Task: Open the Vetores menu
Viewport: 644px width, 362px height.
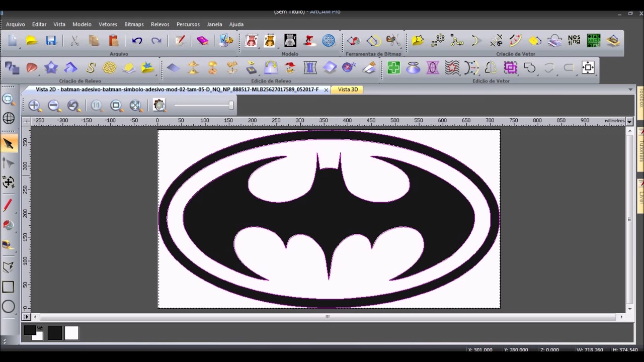Action: pos(108,24)
